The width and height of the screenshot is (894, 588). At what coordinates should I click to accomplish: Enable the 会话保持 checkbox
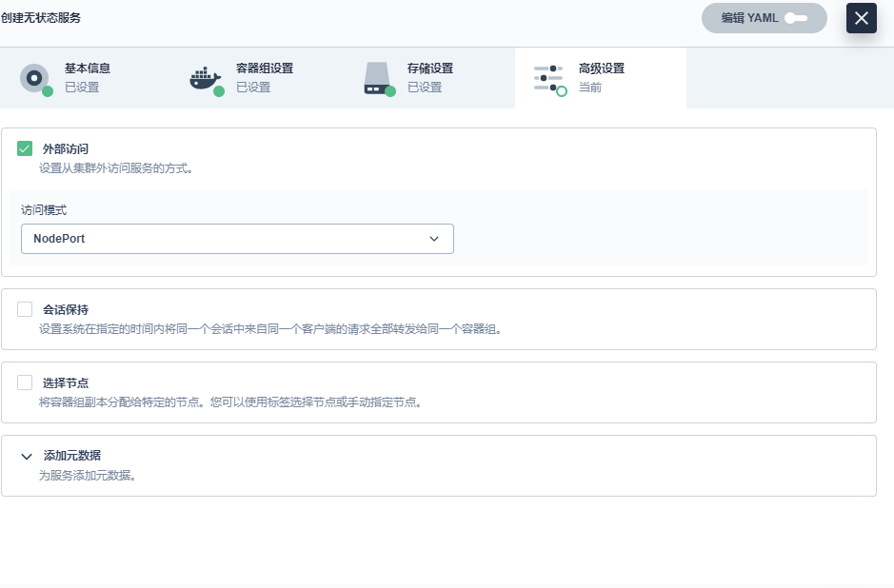[x=25, y=309]
